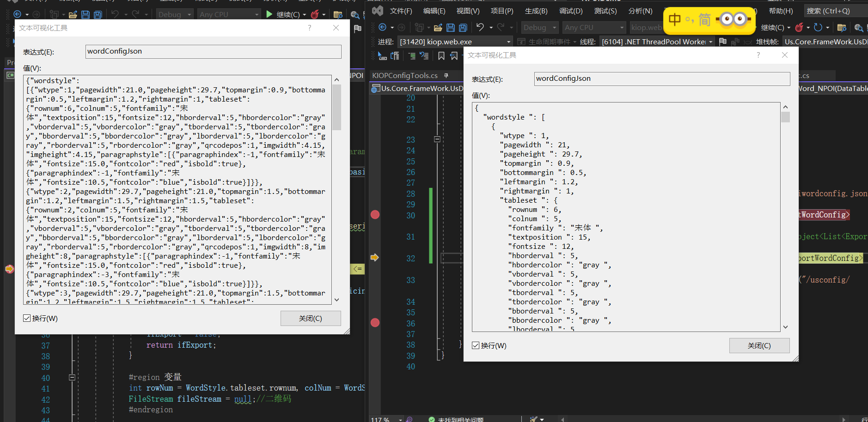This screenshot has height=422, width=868.
Task: Uncheck 换行(W) in the indented JSON dialog
Action: [x=476, y=345]
